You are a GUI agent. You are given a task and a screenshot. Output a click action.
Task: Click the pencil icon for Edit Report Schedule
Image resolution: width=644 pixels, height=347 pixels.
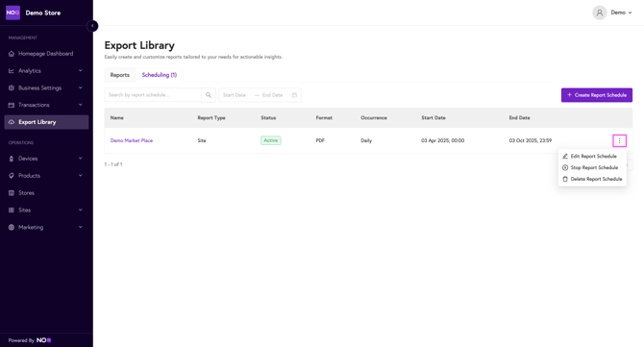click(565, 156)
